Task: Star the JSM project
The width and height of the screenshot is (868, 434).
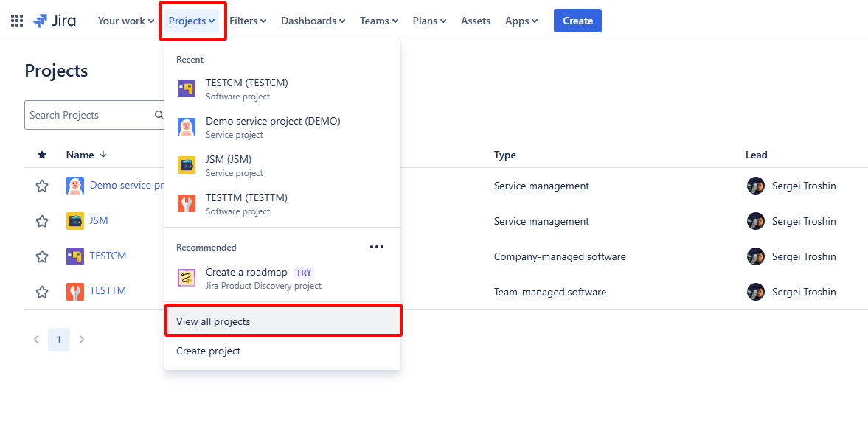Action: click(42, 220)
